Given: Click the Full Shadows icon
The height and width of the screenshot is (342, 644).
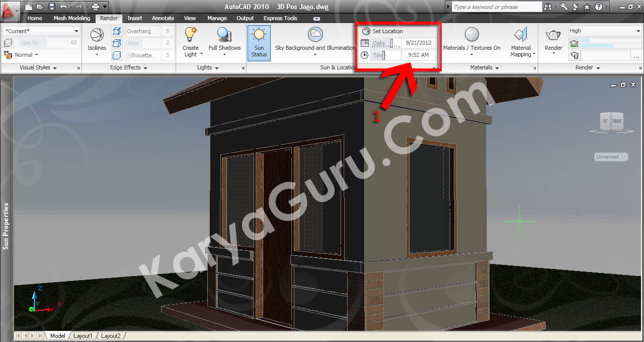Looking at the screenshot, I should tap(224, 34).
